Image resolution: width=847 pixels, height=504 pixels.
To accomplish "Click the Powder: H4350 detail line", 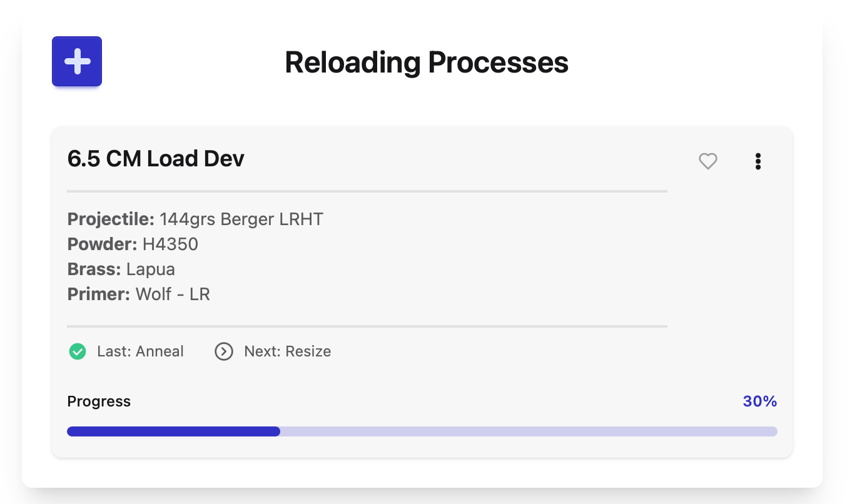I will 133,244.
